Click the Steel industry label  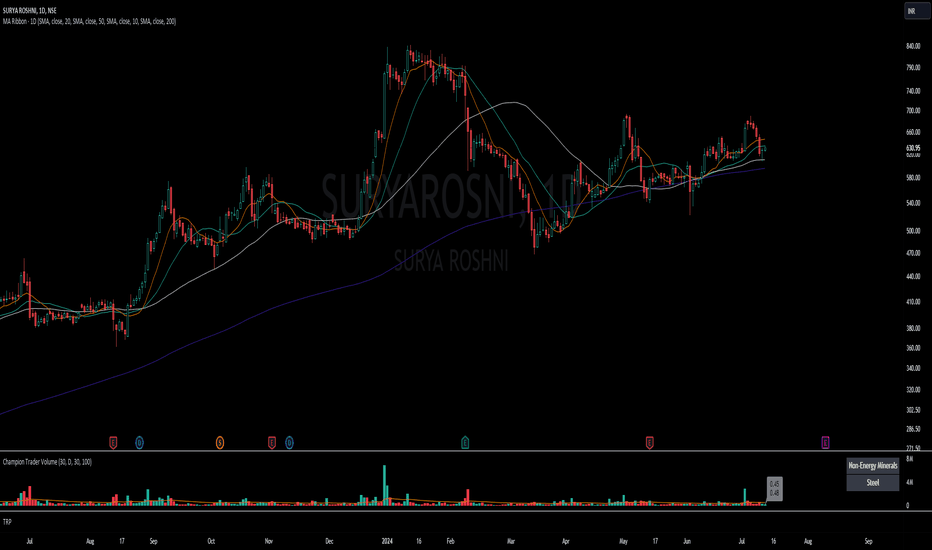(873, 483)
